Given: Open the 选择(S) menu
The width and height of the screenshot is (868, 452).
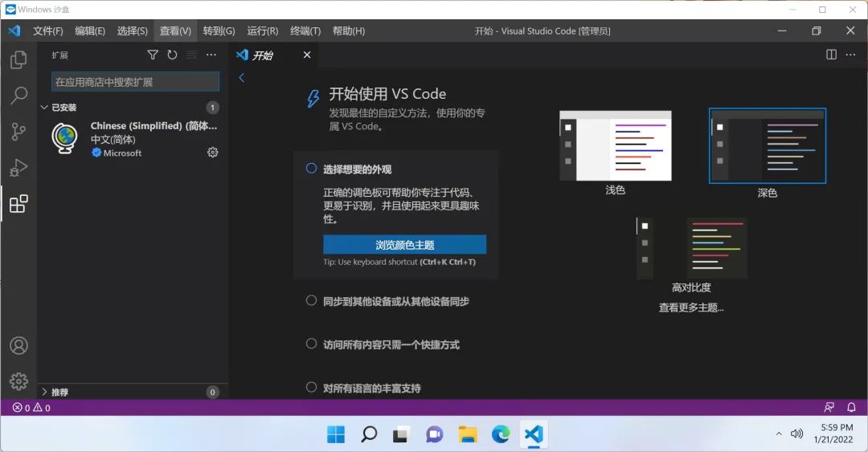Looking at the screenshot, I should (133, 31).
